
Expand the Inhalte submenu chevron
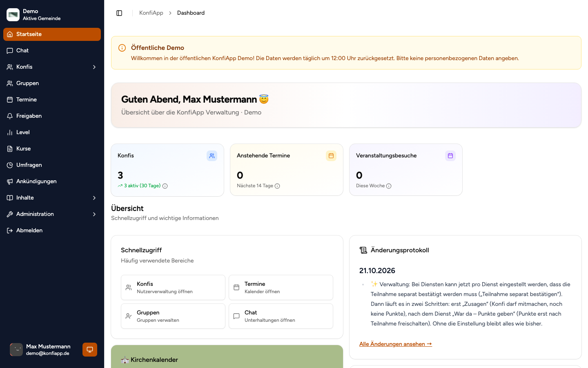coord(94,198)
